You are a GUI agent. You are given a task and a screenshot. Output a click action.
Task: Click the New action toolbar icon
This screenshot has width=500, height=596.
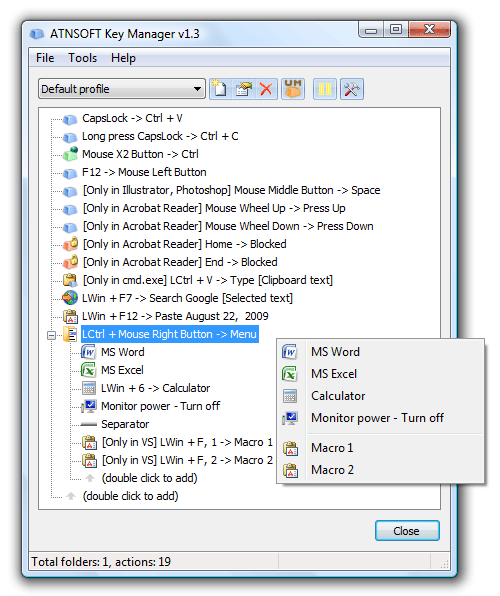[220, 89]
